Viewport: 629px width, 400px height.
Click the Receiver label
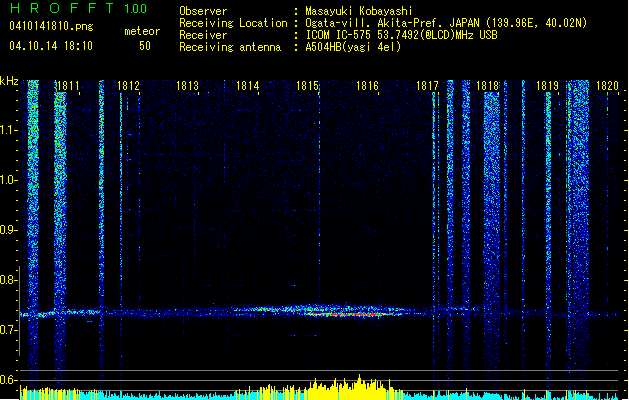coord(203,35)
